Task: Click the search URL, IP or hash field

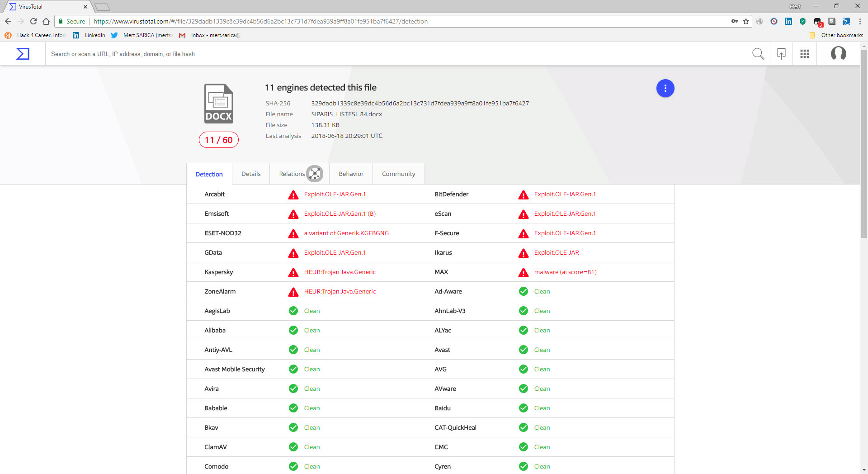Action: click(398, 54)
